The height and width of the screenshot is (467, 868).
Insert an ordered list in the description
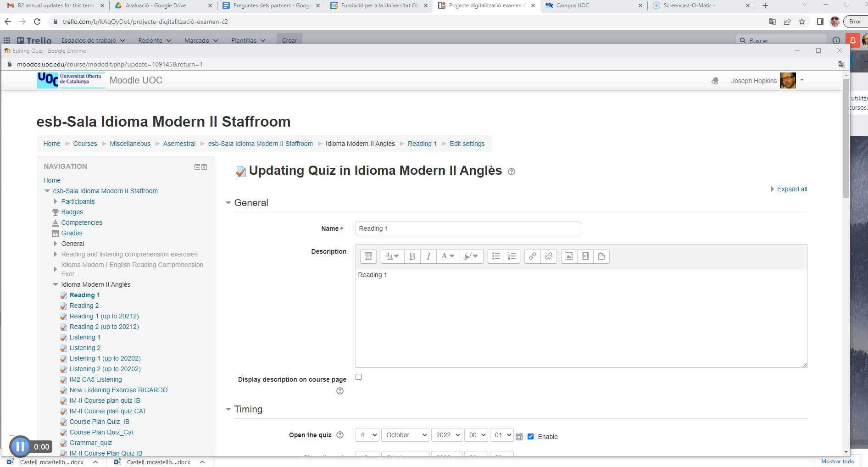point(512,256)
